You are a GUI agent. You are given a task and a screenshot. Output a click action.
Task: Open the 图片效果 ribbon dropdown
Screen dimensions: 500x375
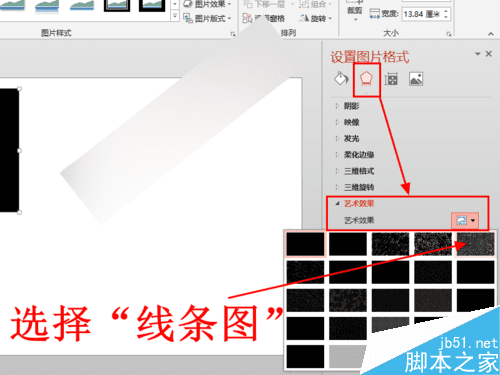coord(207,4)
